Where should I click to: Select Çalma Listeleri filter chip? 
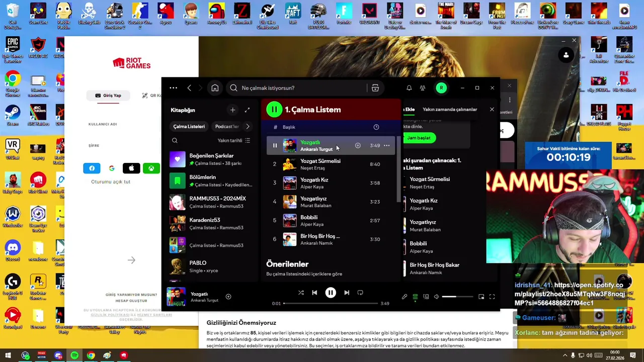[x=189, y=127]
